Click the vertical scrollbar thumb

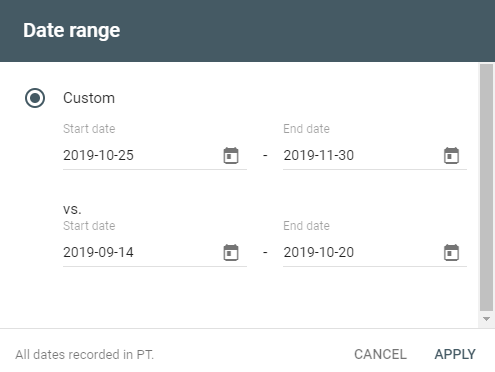coord(486,187)
